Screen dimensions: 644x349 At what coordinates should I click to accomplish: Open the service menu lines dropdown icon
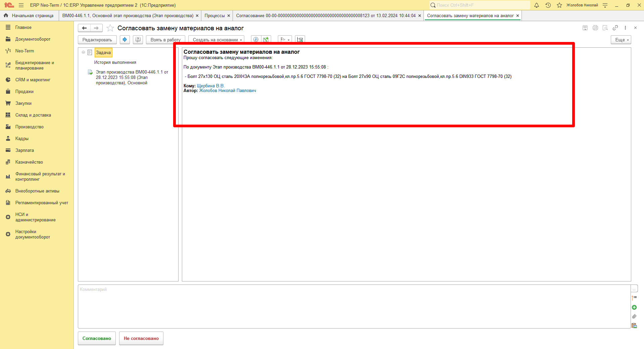(x=605, y=5)
